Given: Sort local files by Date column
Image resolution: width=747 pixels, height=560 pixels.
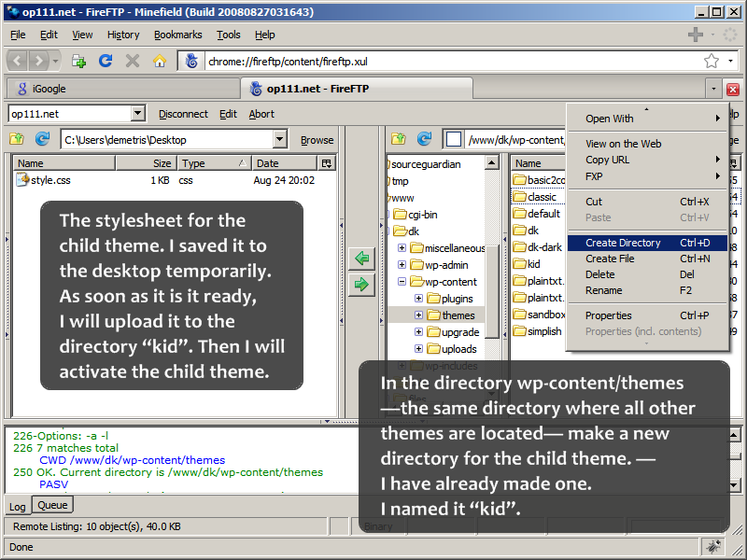Looking at the screenshot, I should click(285, 163).
